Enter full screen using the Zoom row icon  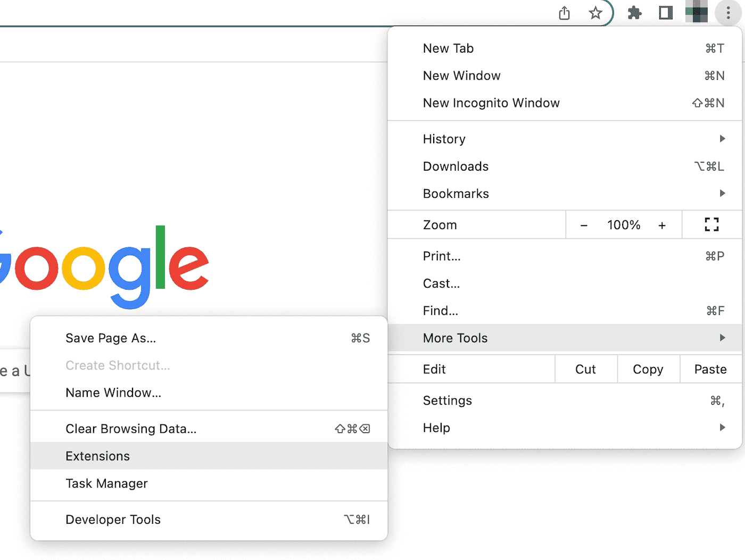[x=711, y=224]
